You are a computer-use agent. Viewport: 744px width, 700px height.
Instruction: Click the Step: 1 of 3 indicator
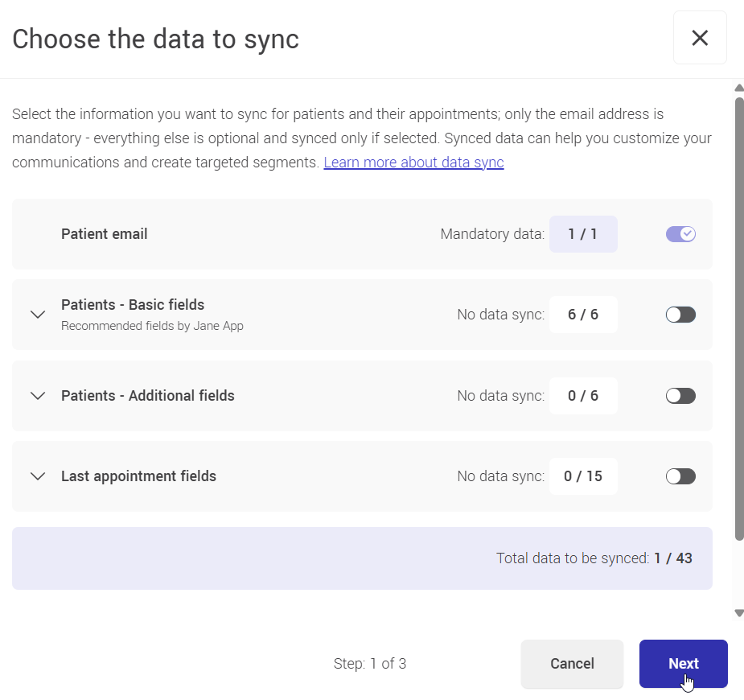coord(370,663)
